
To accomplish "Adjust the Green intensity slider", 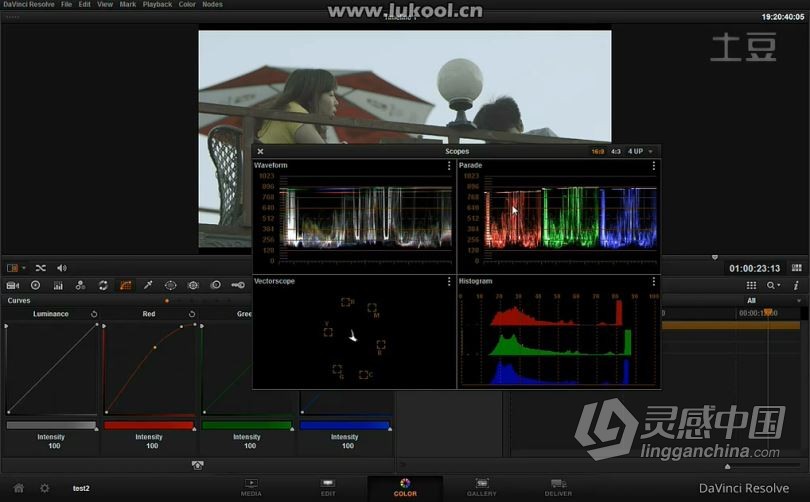I will (x=247, y=426).
